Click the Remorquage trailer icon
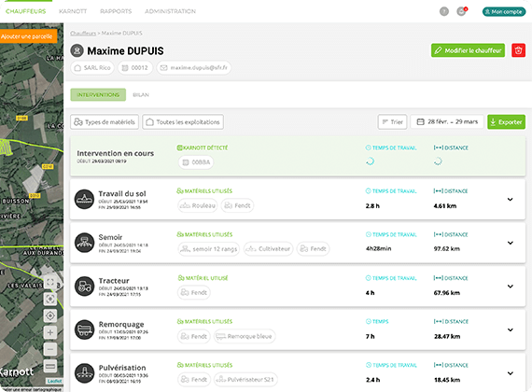Image resolution: width=532 pixels, height=392 pixels. coord(85,329)
